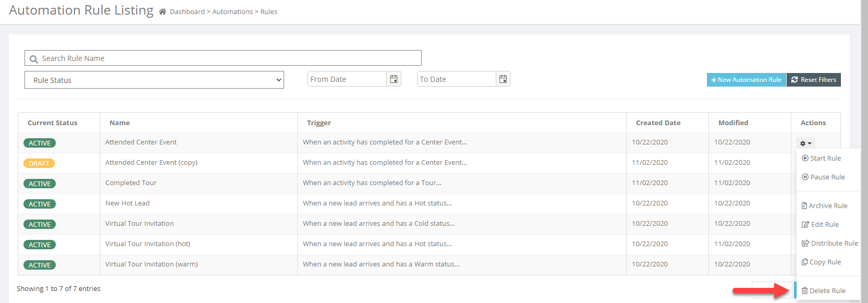Click the Reset Filters button
This screenshot has width=868, height=303.
coord(814,80)
